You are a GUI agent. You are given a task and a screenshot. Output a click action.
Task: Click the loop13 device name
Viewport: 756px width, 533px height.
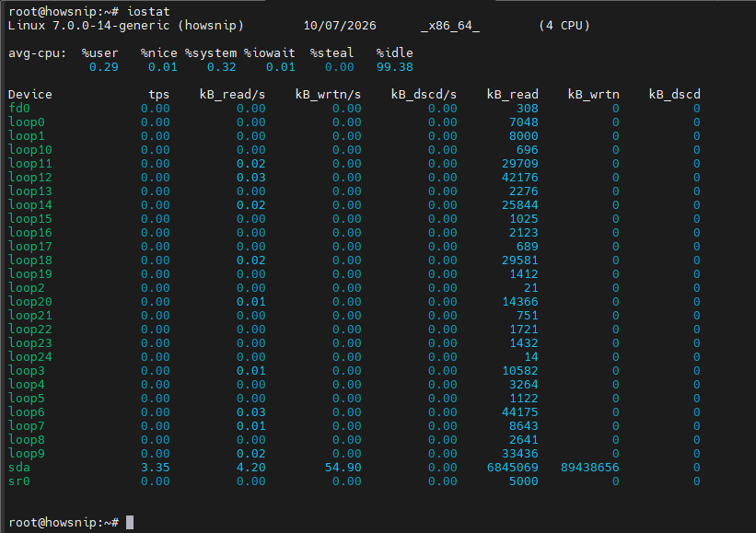point(29,191)
